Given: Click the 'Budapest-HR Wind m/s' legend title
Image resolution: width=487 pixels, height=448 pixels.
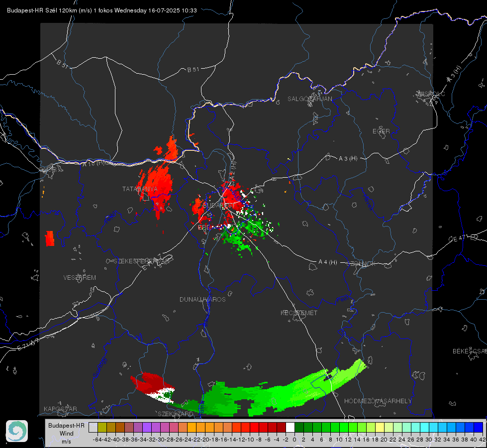Looking at the screenshot, I should point(67,434).
